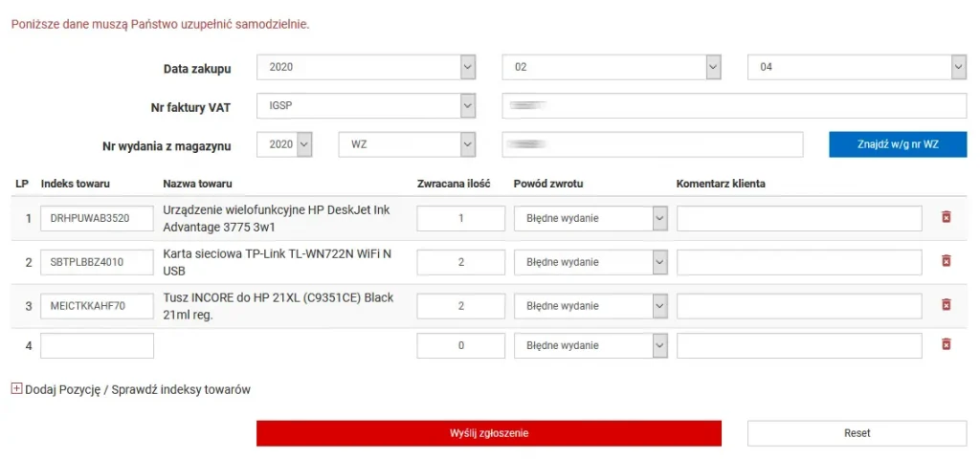Open the purchase year dropdown showing 2020
Viewport: 980px width, 460px height.
click(367, 68)
